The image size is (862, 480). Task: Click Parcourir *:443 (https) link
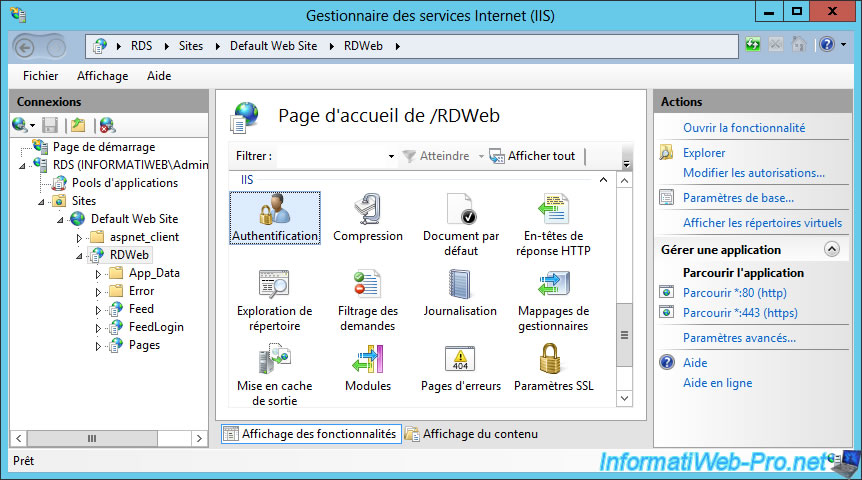[x=740, y=312]
